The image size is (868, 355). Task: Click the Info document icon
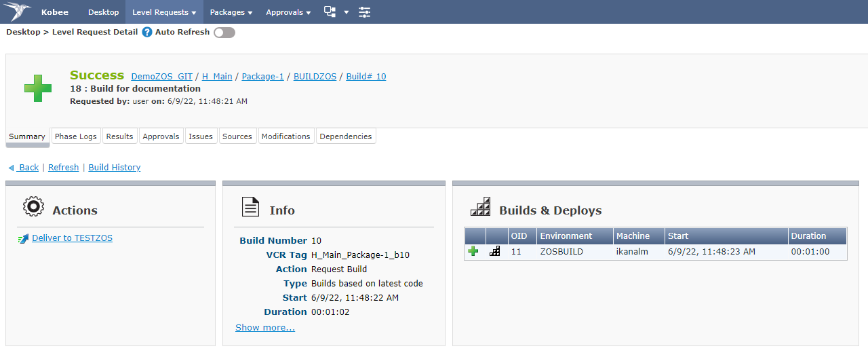click(x=251, y=207)
